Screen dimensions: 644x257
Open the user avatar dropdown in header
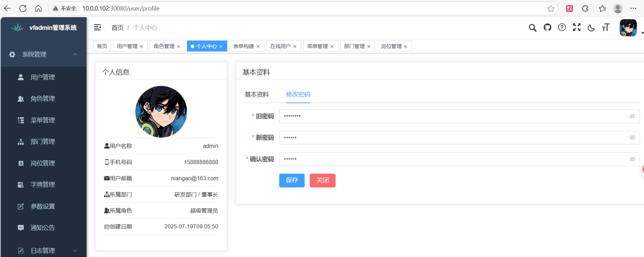(629, 28)
